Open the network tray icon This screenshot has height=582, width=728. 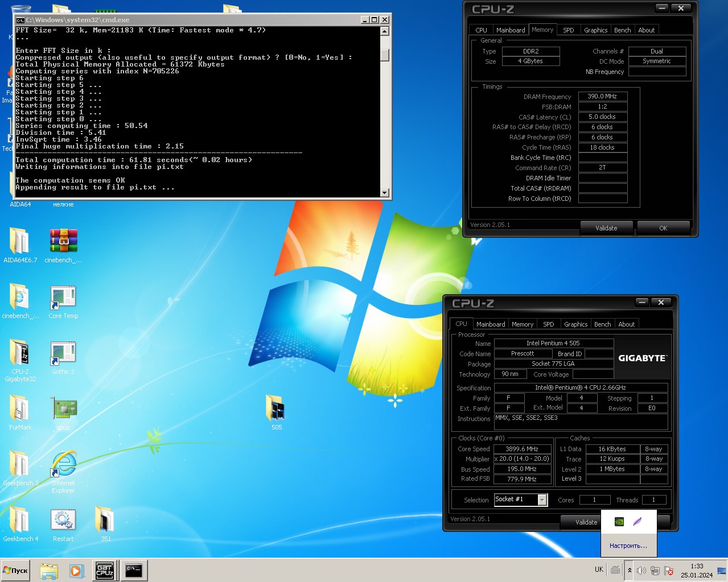tap(655, 570)
